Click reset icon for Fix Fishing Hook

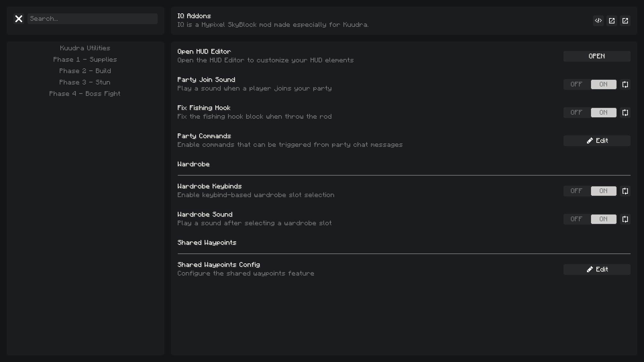625,113
